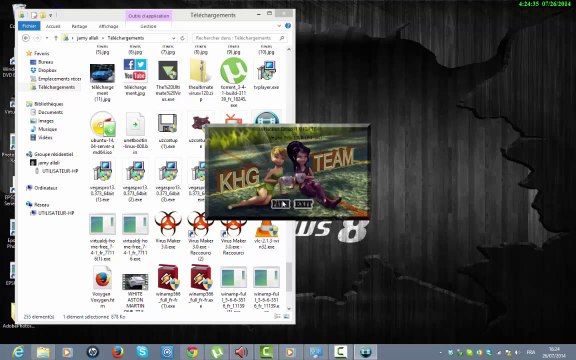The height and width of the screenshot is (360, 576).
Task: Open recent locations dropdown beside navigation arrows
Action: [47, 38]
